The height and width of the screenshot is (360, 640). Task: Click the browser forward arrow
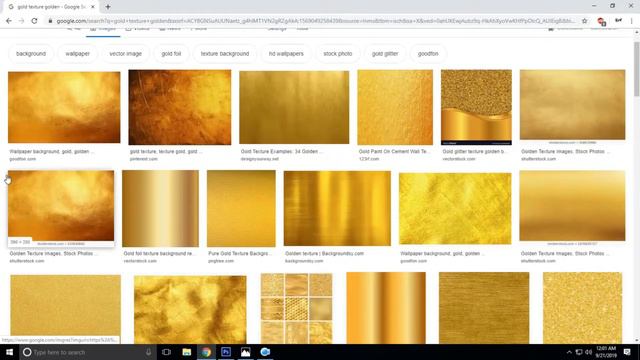point(21,21)
